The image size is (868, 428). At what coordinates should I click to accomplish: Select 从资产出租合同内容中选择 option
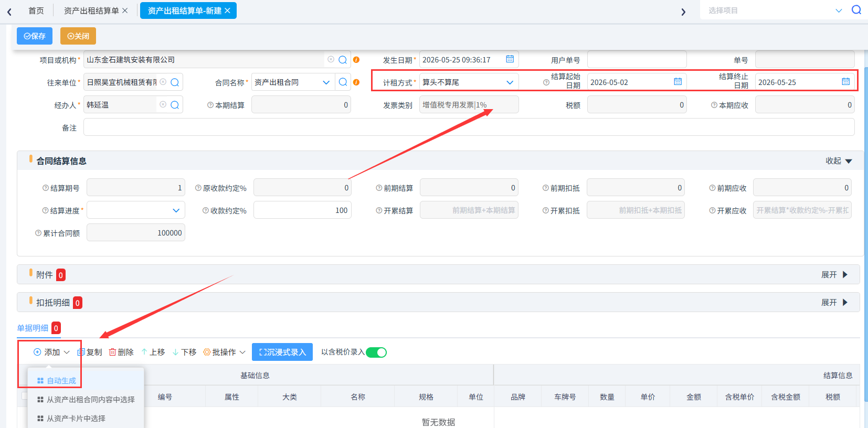pos(86,400)
